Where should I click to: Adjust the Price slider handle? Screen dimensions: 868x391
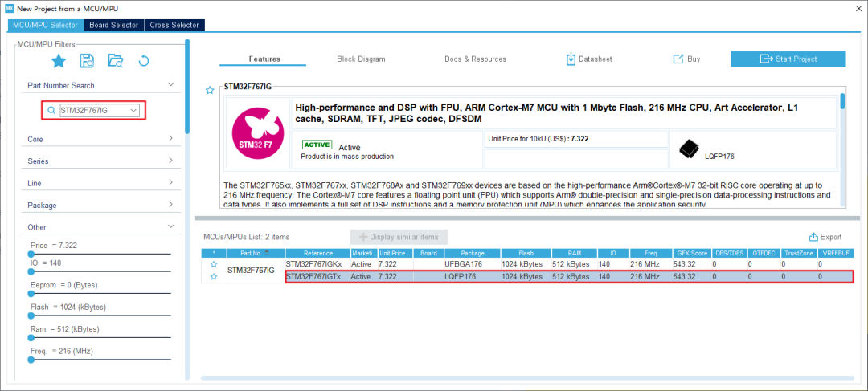(31, 254)
